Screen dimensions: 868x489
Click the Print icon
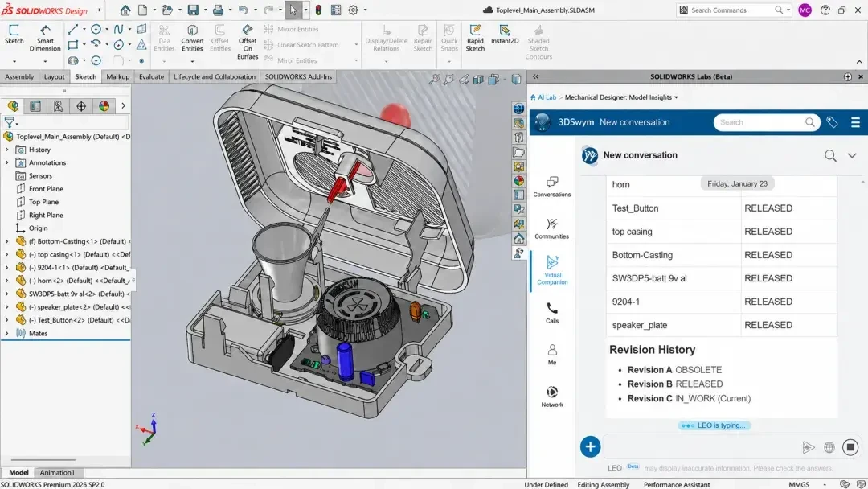click(x=218, y=10)
